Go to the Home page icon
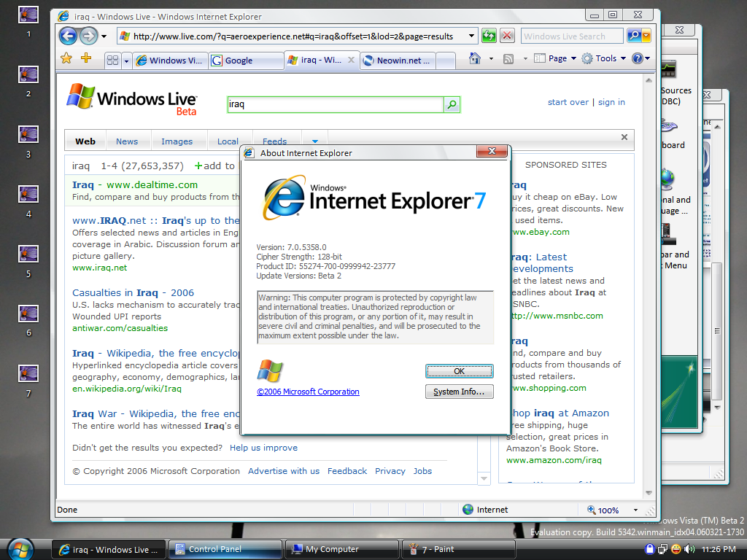 coord(474,58)
